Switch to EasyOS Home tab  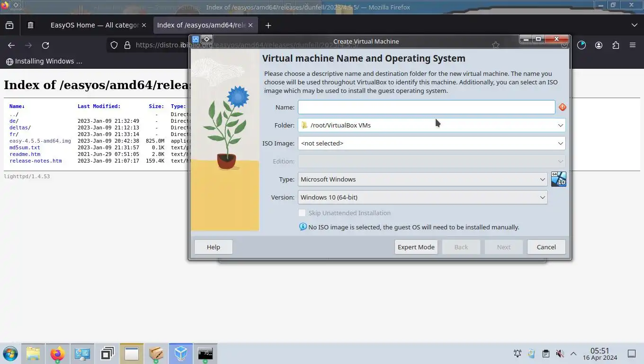coord(95,25)
